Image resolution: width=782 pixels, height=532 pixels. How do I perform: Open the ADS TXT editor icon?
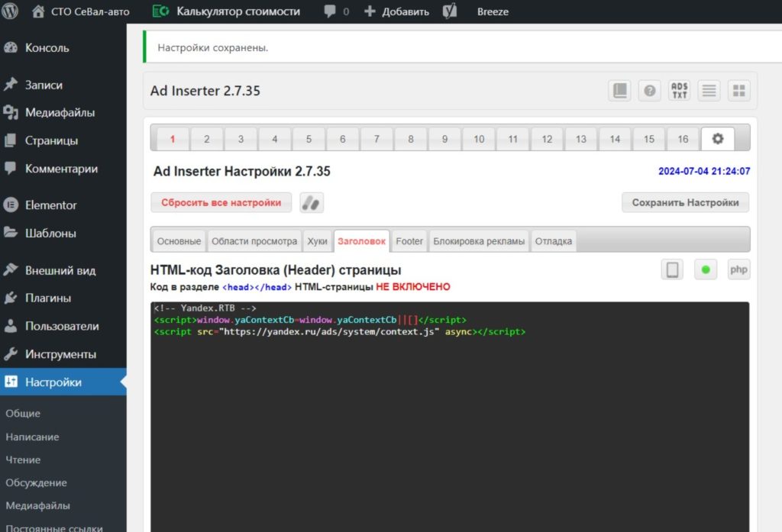(x=679, y=90)
